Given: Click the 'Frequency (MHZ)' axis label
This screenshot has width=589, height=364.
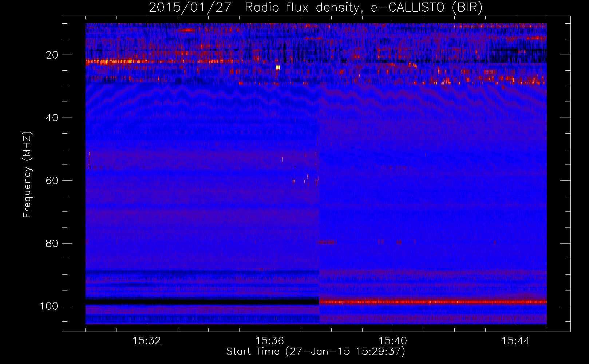Looking at the screenshot, I should 27,174.
